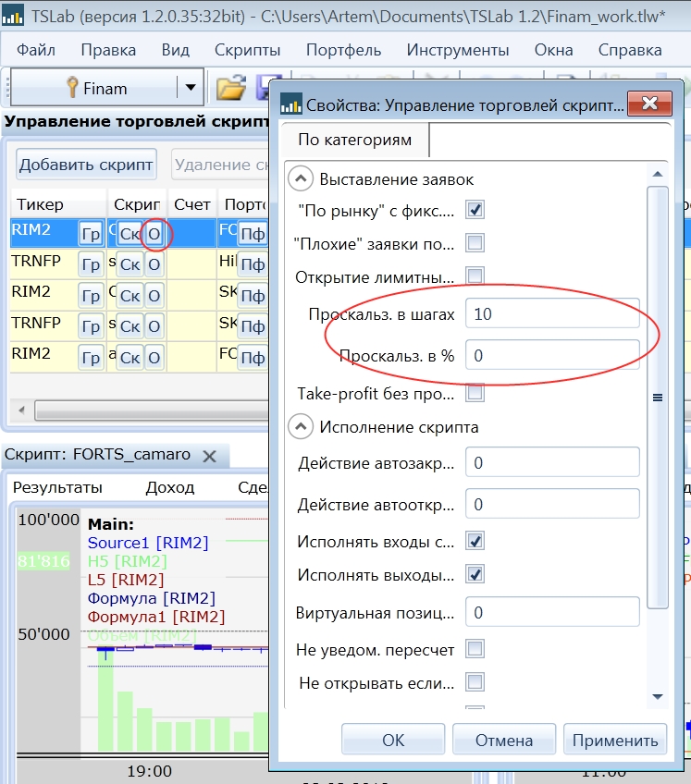
Task: Click the properties dialog vertical scrollbar
Action: pyautogui.click(x=658, y=398)
